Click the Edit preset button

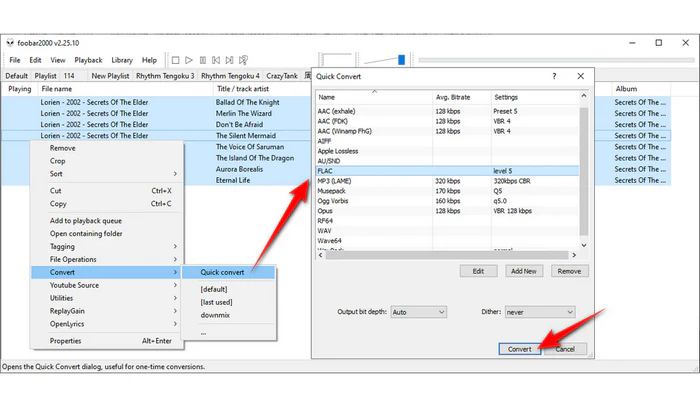tap(479, 271)
